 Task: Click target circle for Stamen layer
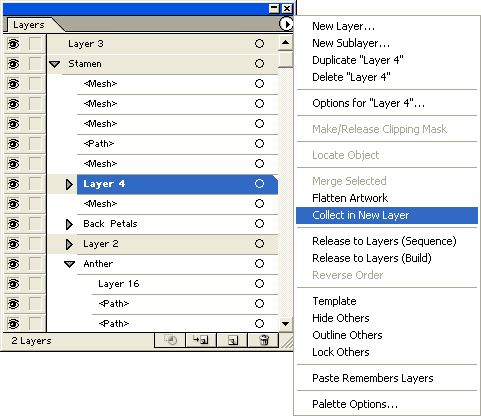(x=259, y=64)
